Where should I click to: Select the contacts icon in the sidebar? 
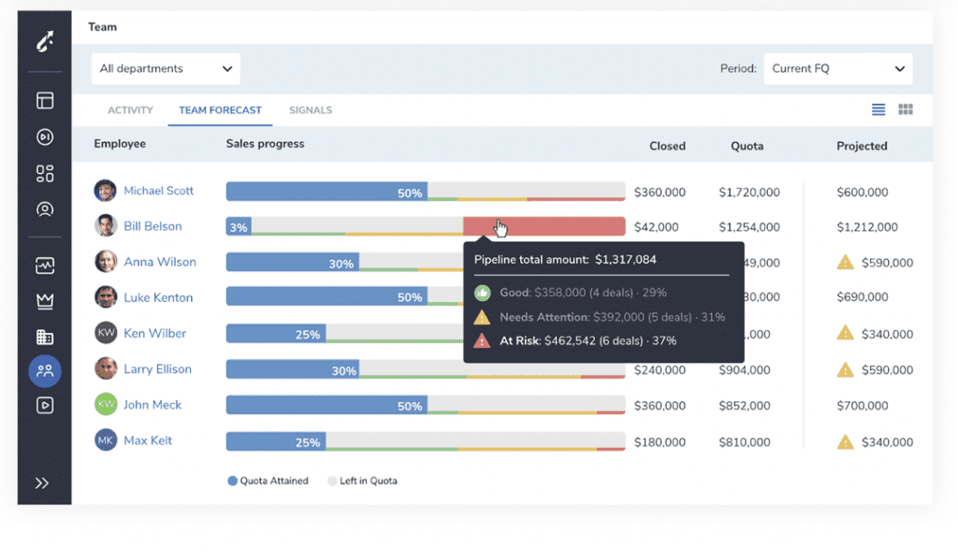(x=44, y=209)
